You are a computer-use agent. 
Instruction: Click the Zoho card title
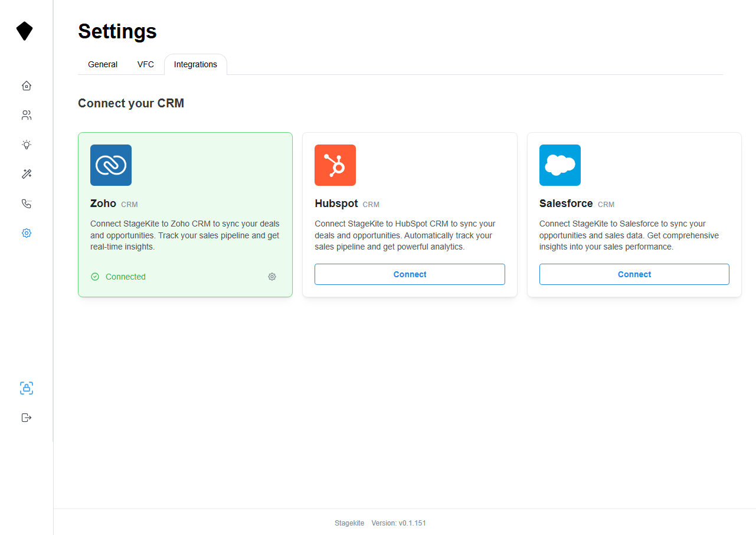click(103, 204)
